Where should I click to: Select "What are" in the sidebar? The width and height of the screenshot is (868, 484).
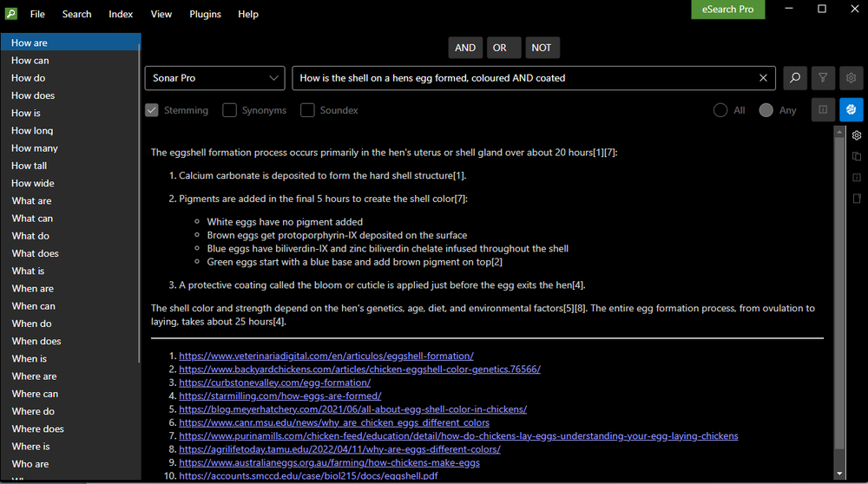[70, 200]
